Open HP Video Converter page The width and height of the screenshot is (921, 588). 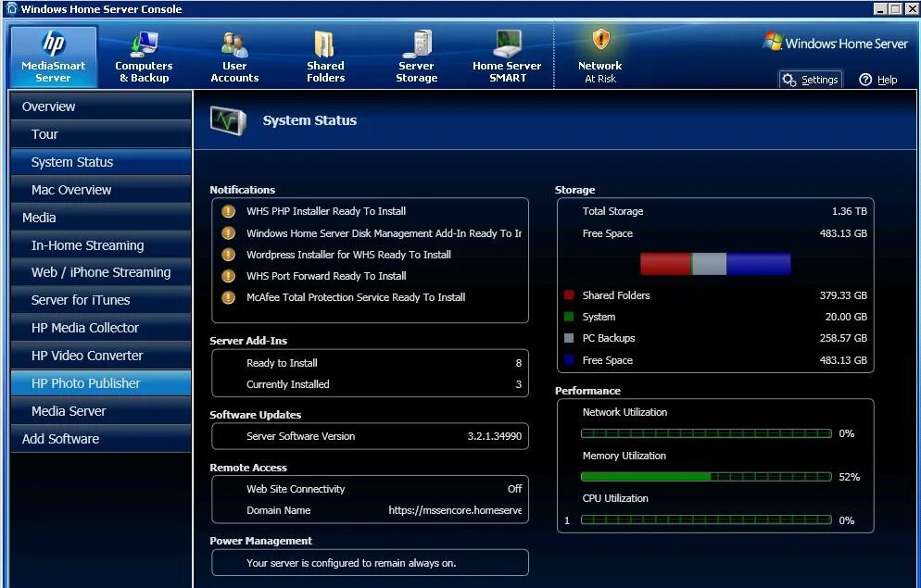(x=100, y=356)
